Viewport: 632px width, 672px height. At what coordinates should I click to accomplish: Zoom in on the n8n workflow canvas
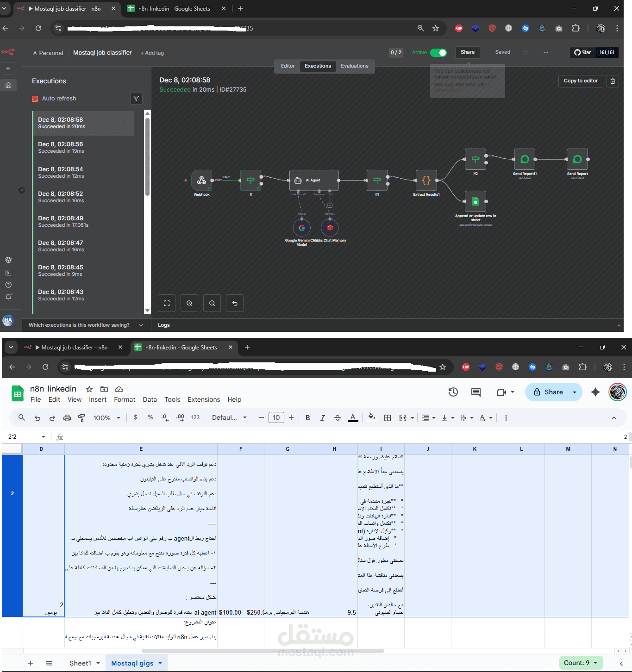tap(189, 303)
